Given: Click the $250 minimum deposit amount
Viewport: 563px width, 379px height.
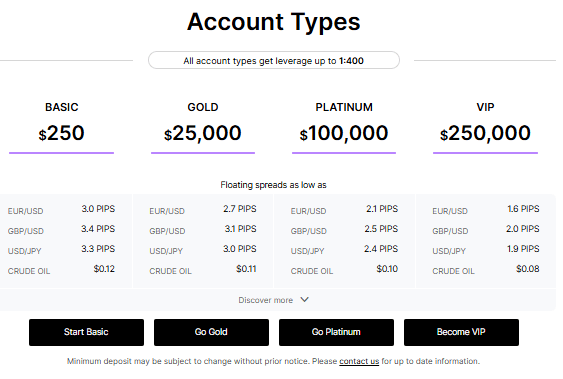Looking at the screenshot, I should [x=61, y=133].
